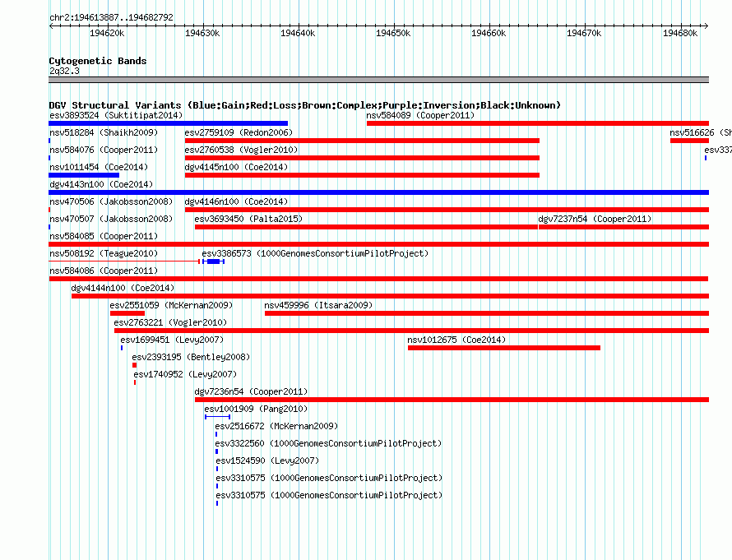Viewport: 732px width, 560px height.
Task: Click the long blue bar of dgv4143n100
Action: pyautogui.click(x=378, y=192)
